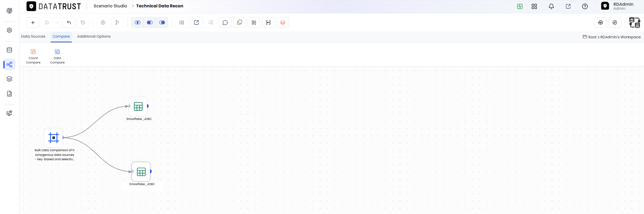Viewport: 644px width, 214px height.
Task: Click the lower Snowflake_JDBC node output port
Action: point(151,171)
